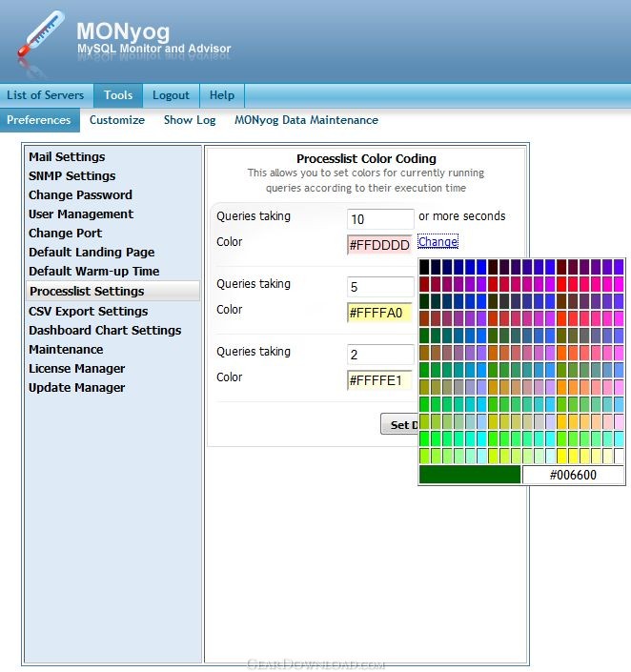The image size is (631, 672).
Task: Select the Tools tab
Action: coord(118,95)
